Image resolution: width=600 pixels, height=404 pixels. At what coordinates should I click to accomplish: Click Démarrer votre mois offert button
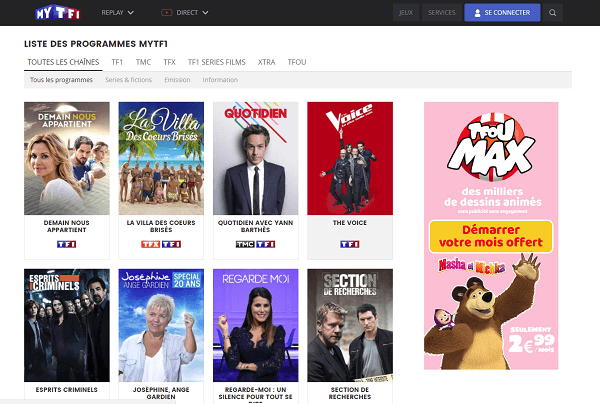[x=491, y=236]
